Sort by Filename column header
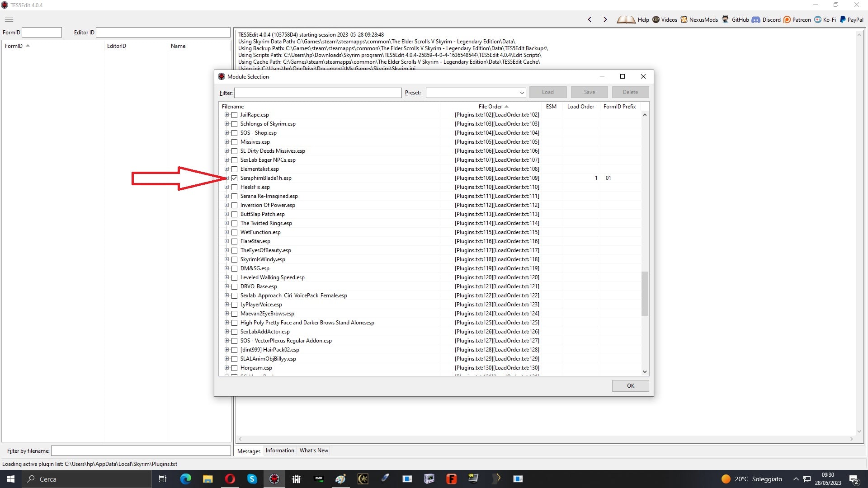This screenshot has width=868, height=488. click(x=330, y=107)
